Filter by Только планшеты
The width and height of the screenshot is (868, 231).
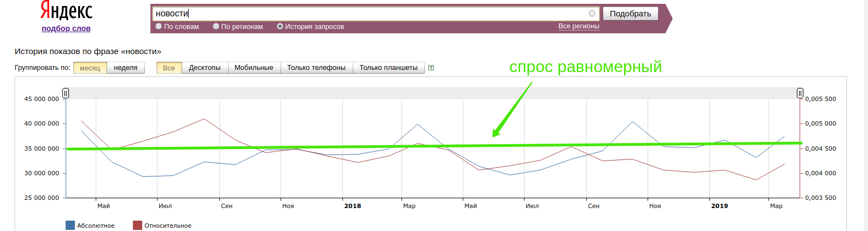click(388, 68)
